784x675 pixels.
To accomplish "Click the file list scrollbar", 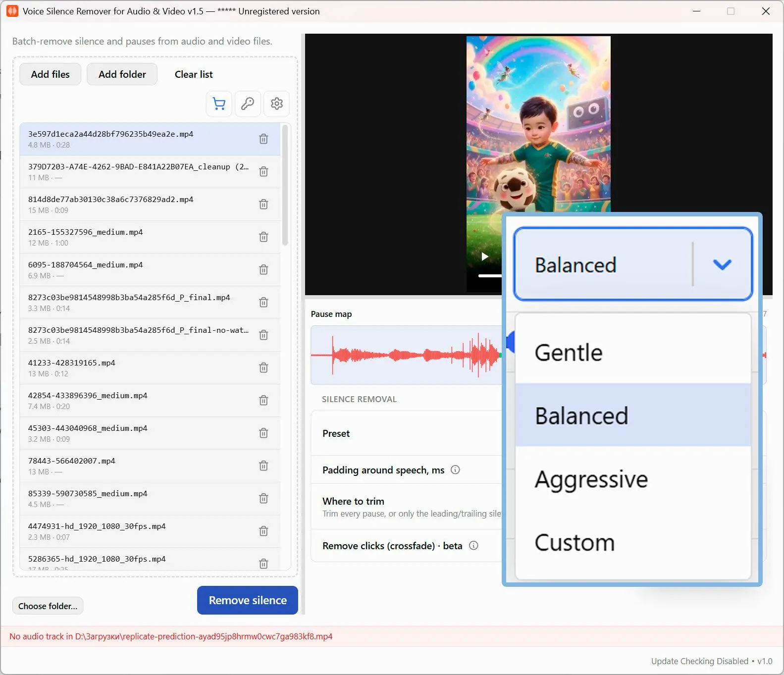I will pyautogui.click(x=285, y=185).
